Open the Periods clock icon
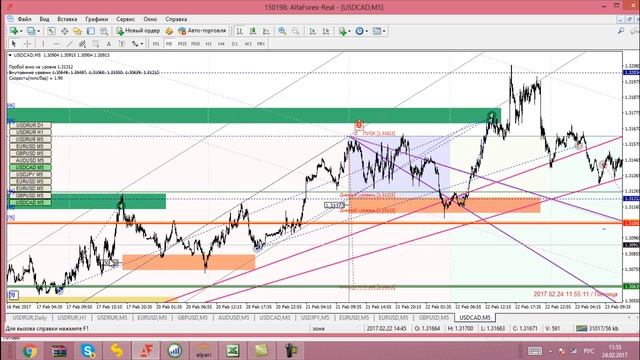 pyautogui.click(x=359, y=31)
